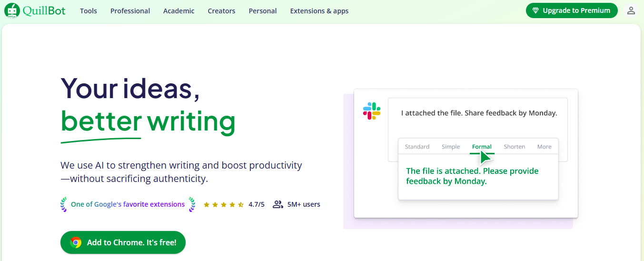Click the diamond icon on the Upgrade button
The image size is (644, 261).
coord(535,10)
